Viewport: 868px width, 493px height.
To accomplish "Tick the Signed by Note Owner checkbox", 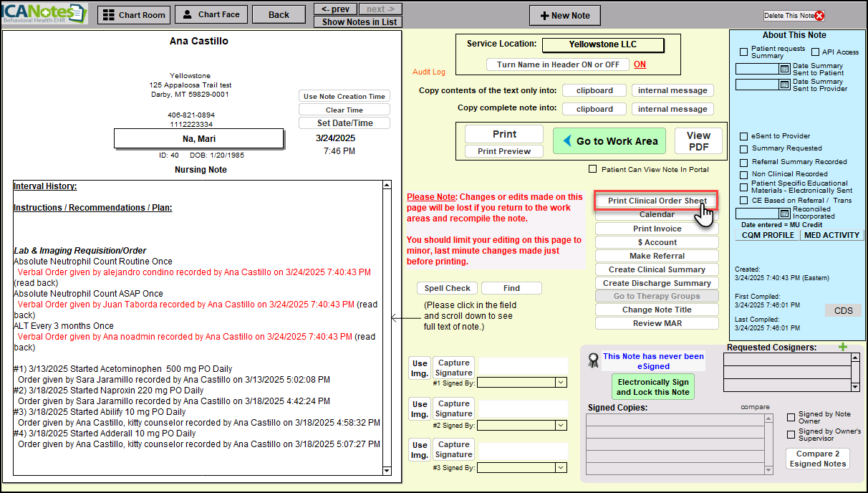I will pos(791,417).
